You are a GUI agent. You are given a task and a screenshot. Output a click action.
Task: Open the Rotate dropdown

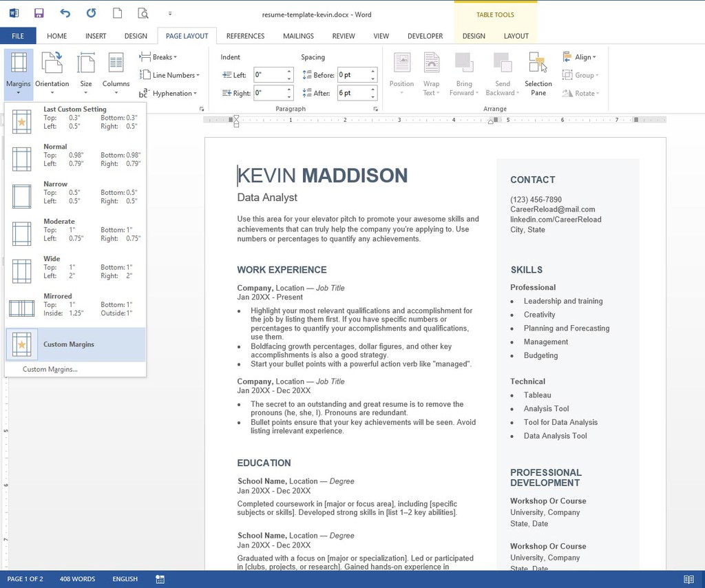pyautogui.click(x=582, y=94)
